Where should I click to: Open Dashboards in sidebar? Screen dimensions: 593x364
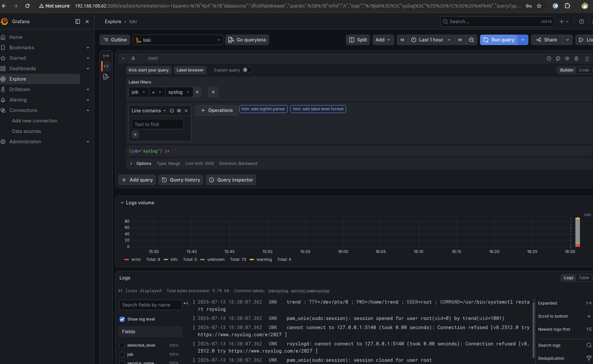(x=23, y=69)
